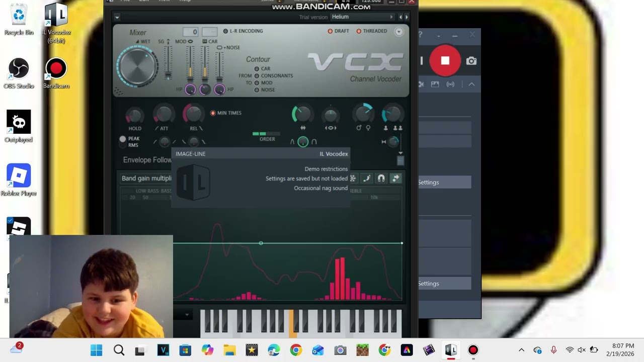Click the number field showing 0
This screenshot has height=362, width=644.
pyautogui.click(x=191, y=32)
